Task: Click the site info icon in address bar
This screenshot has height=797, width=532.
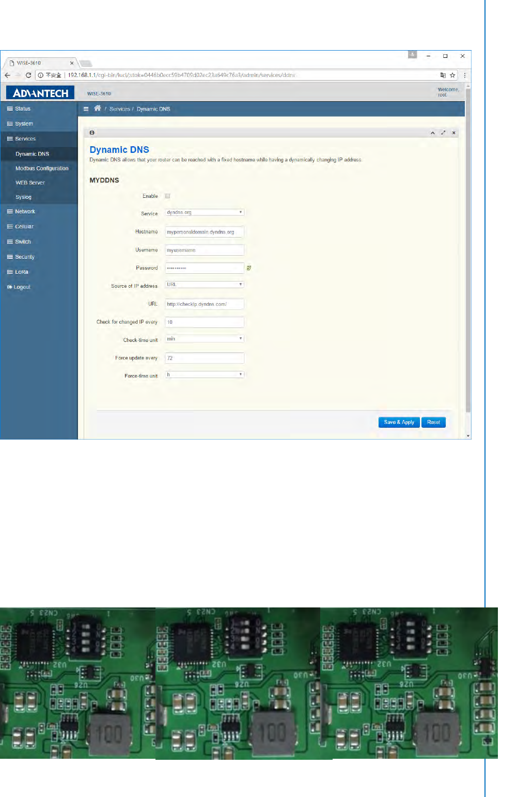Action: tap(40, 75)
